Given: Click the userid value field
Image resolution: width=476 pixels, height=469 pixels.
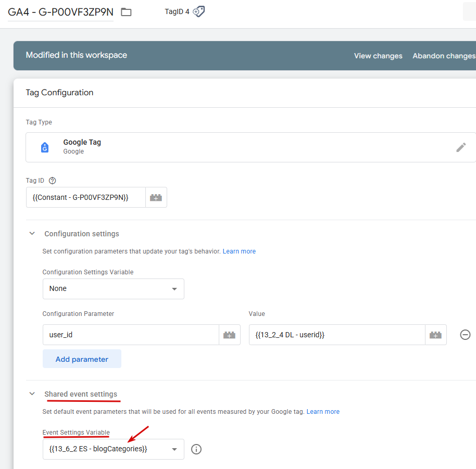Looking at the screenshot, I should 337,335.
